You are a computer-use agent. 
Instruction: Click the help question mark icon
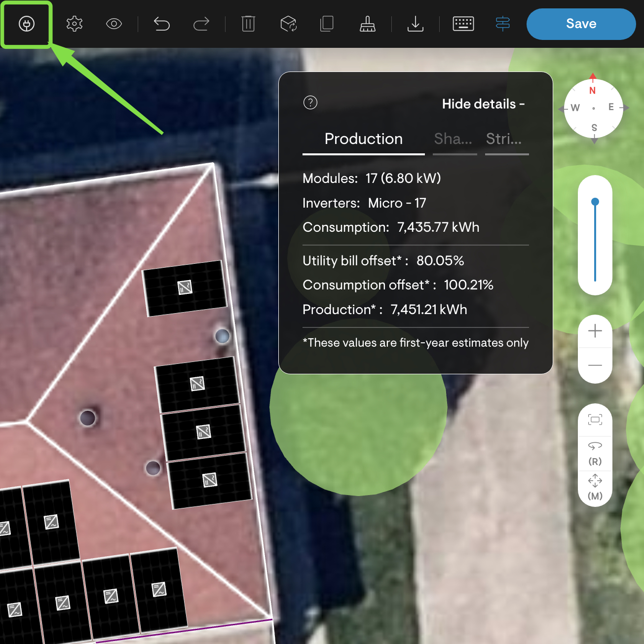click(x=310, y=103)
